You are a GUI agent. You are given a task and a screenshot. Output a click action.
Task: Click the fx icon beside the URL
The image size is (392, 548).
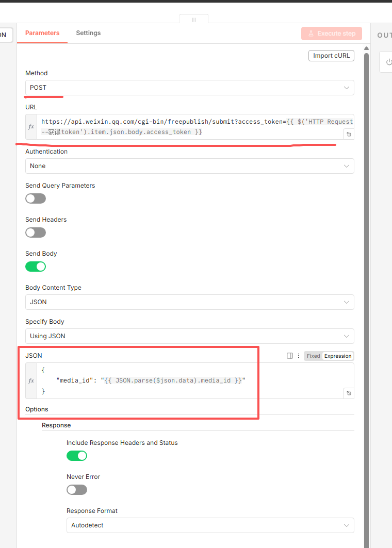31,127
